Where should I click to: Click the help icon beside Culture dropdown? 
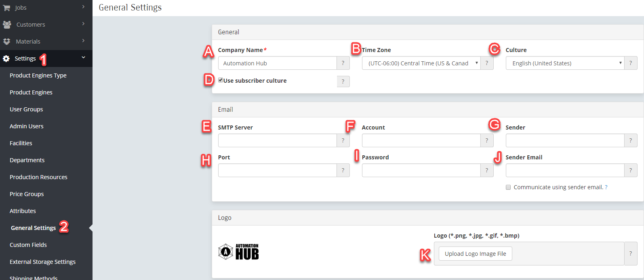[x=631, y=63]
